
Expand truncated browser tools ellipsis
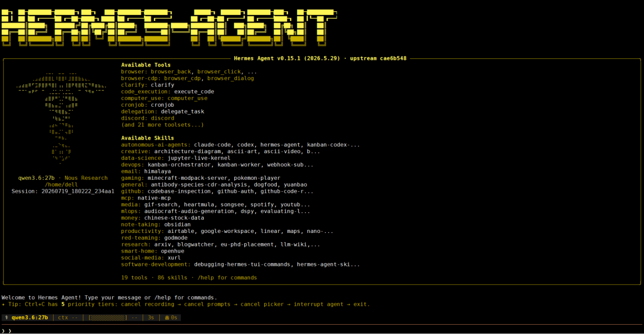[252, 72]
